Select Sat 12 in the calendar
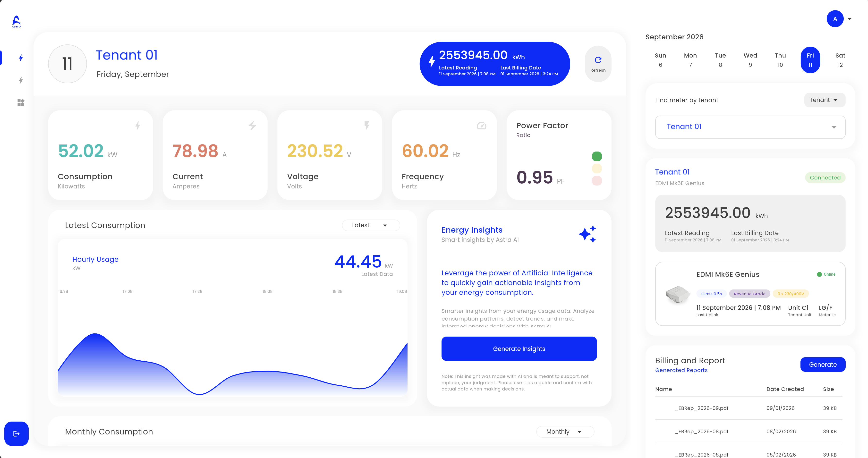Viewport: 868px width, 458px height. point(840,60)
